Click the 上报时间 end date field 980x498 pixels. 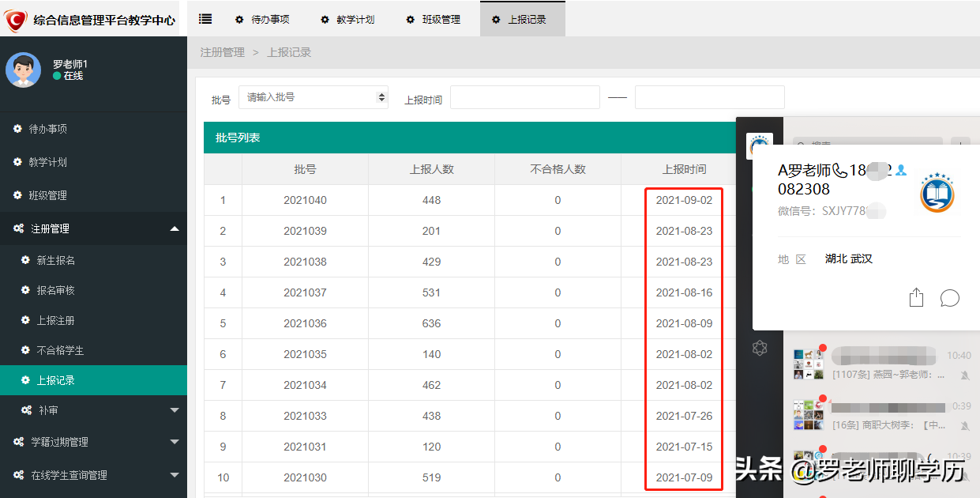[710, 97]
